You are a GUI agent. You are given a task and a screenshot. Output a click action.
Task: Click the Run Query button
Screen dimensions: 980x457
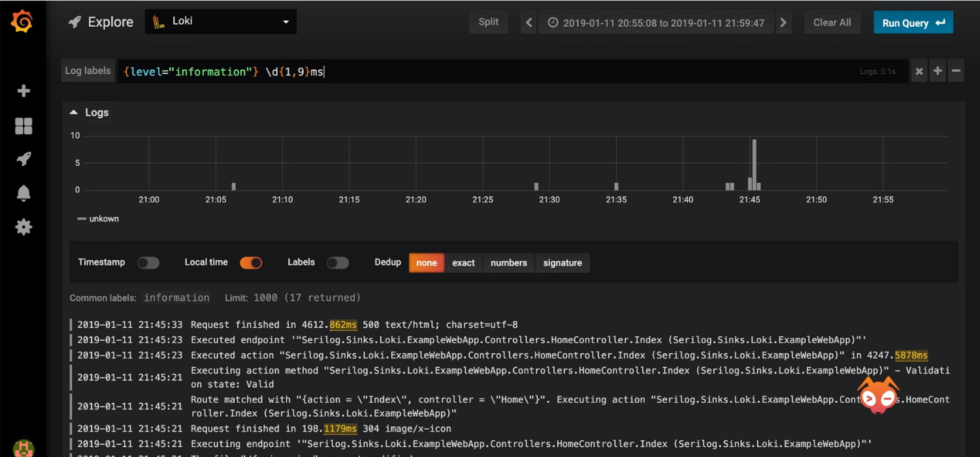[x=913, y=22]
